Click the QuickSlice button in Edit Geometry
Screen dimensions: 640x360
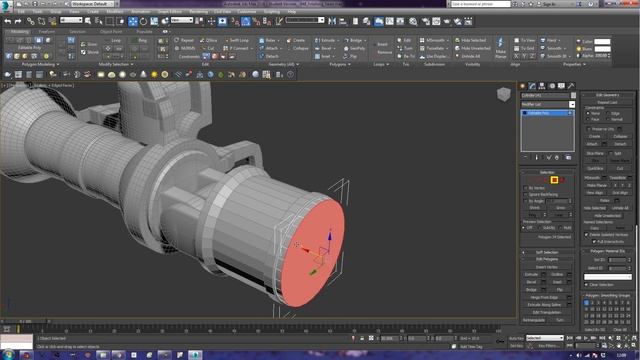(x=595, y=168)
